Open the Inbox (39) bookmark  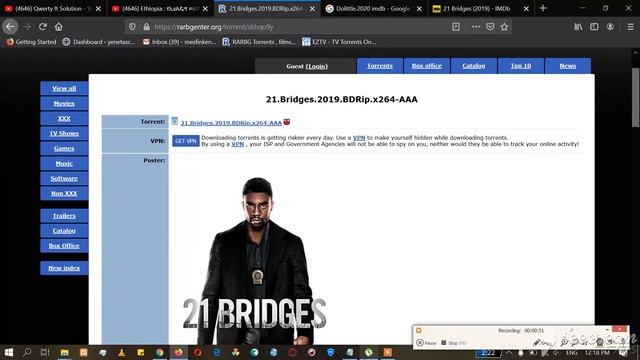tap(179, 42)
